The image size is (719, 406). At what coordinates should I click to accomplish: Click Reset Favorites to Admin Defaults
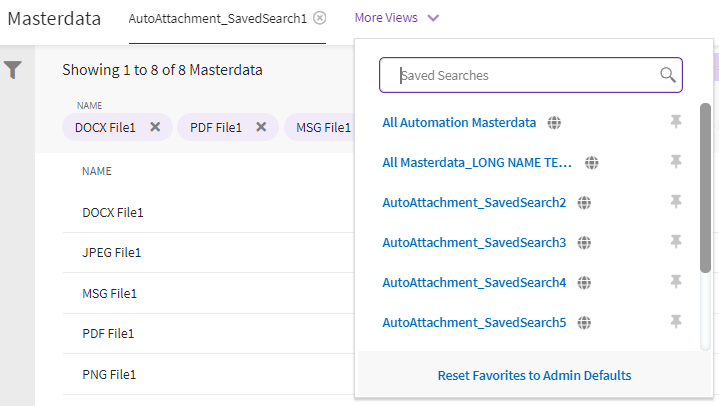pyautogui.click(x=534, y=376)
